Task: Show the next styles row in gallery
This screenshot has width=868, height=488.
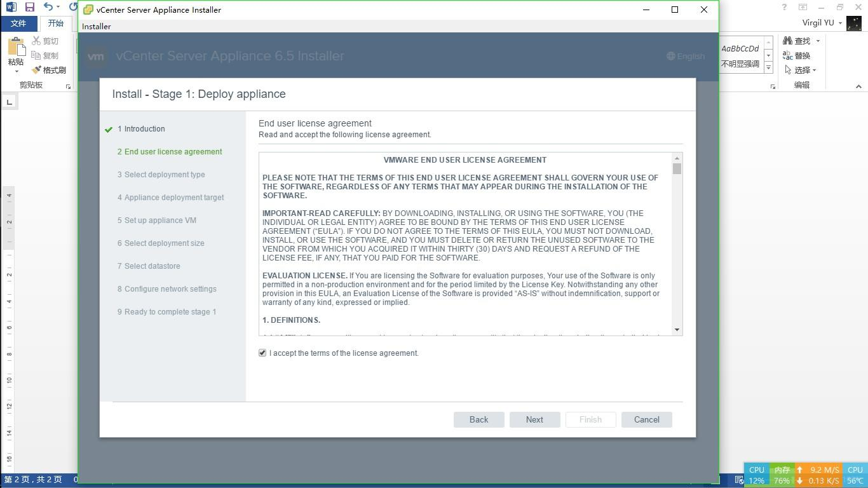Action: 768,55
